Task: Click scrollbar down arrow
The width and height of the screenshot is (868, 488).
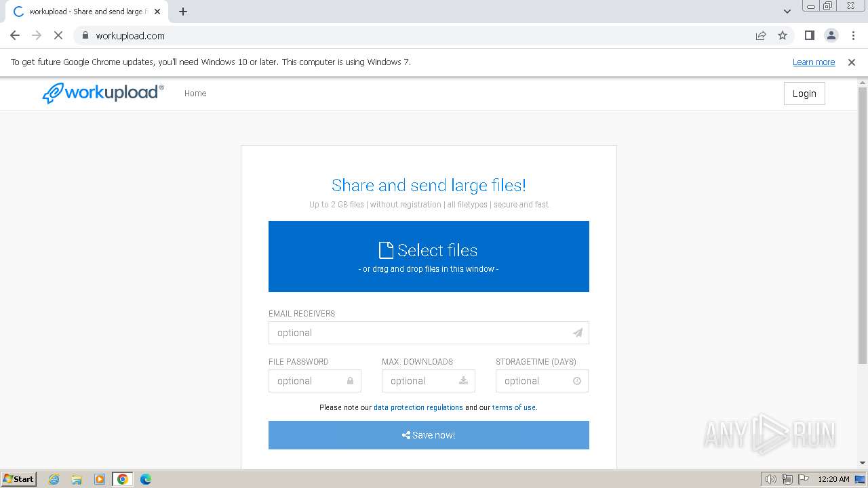Action: point(863,463)
